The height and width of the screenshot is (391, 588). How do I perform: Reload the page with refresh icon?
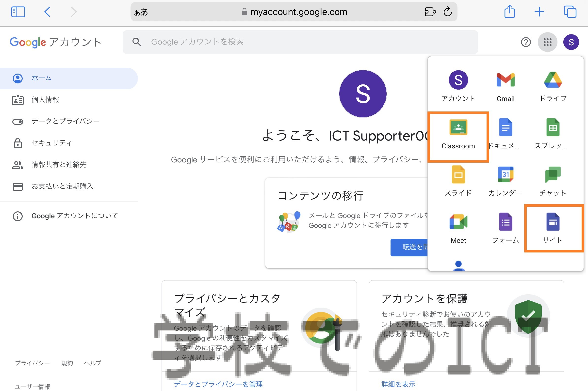[x=448, y=12]
